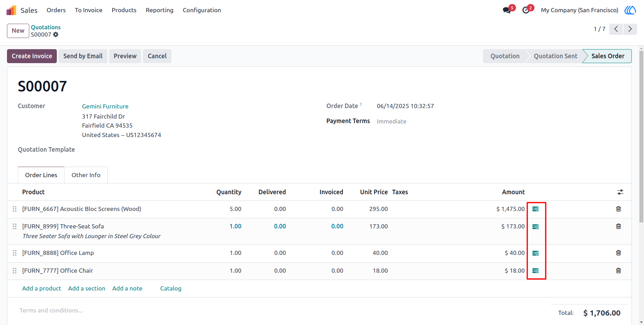Open the gear actions menu beside S00007
The image size is (644, 325).
56,35
